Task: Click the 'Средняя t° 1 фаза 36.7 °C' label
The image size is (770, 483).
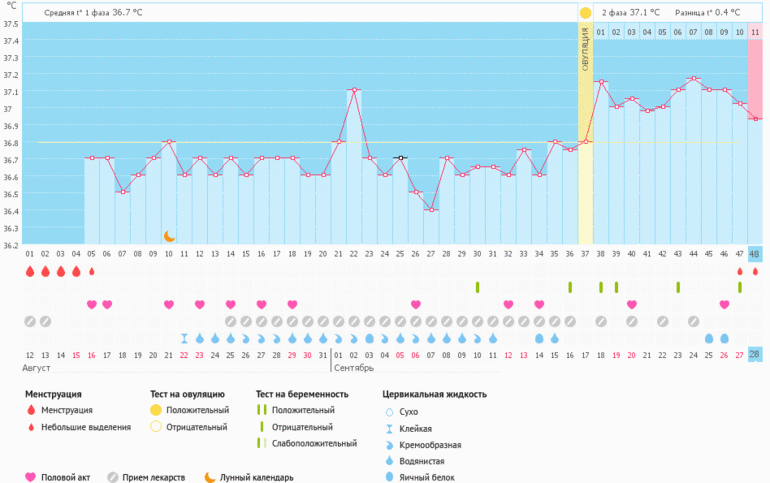Action: [93, 13]
